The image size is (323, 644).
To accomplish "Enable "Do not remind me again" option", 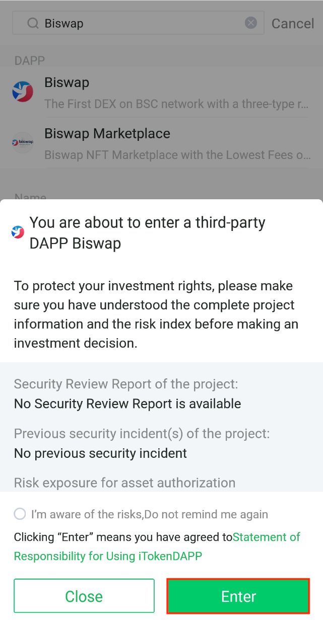I will (20, 514).
